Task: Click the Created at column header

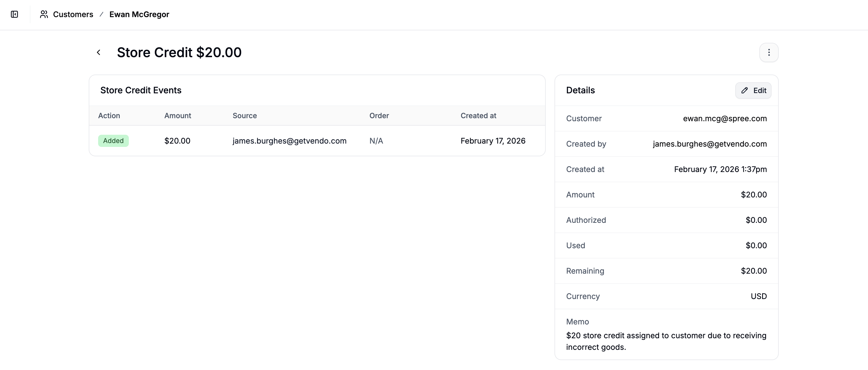Action: click(x=478, y=115)
